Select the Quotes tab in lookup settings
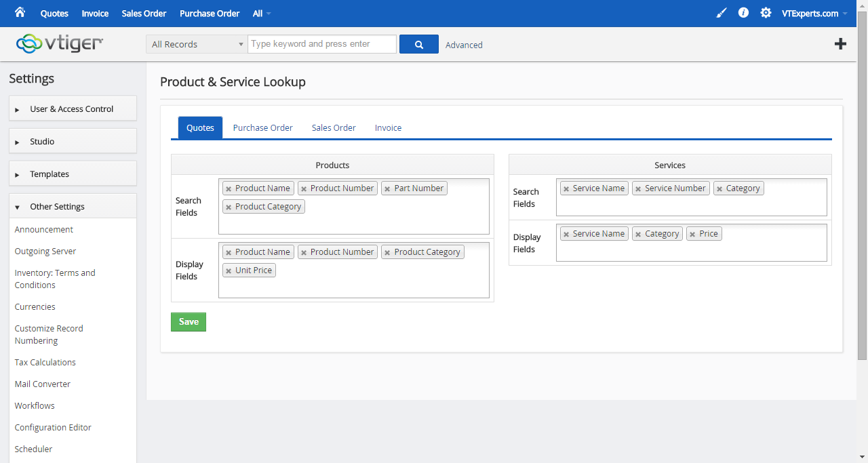This screenshot has width=868, height=463. pyautogui.click(x=200, y=127)
